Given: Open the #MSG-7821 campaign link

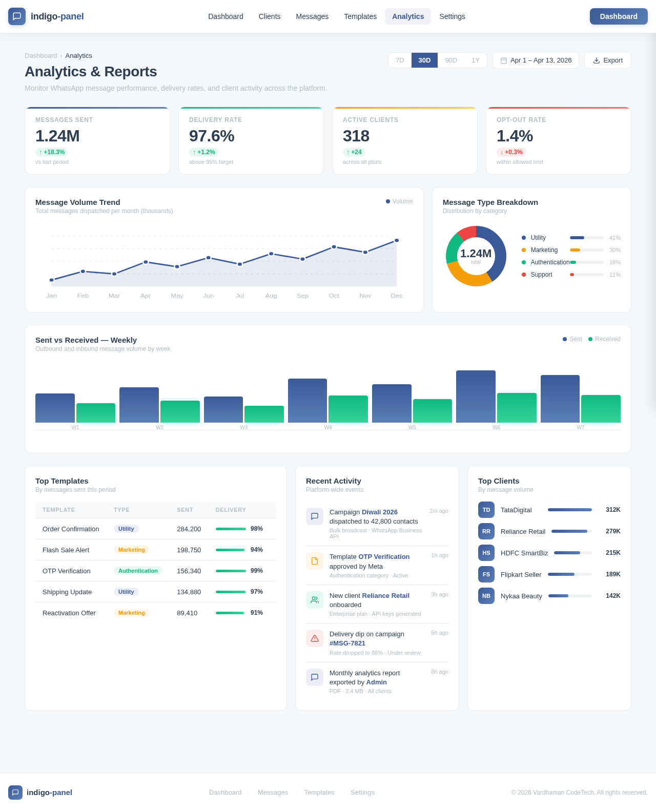Looking at the screenshot, I should coord(347,643).
